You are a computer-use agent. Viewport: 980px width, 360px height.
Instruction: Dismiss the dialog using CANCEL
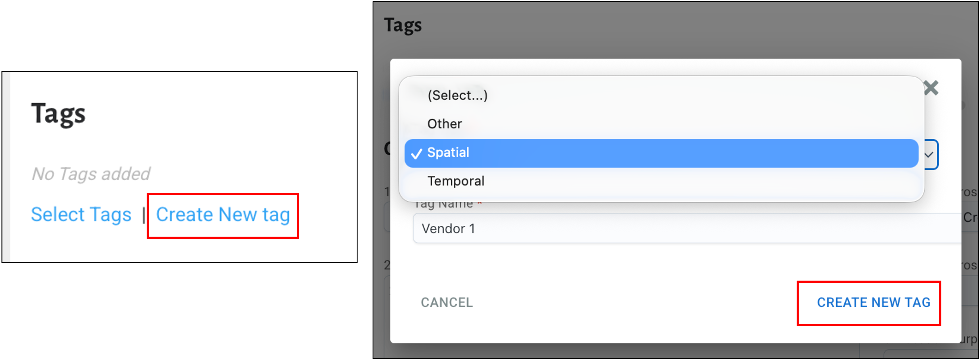447,302
